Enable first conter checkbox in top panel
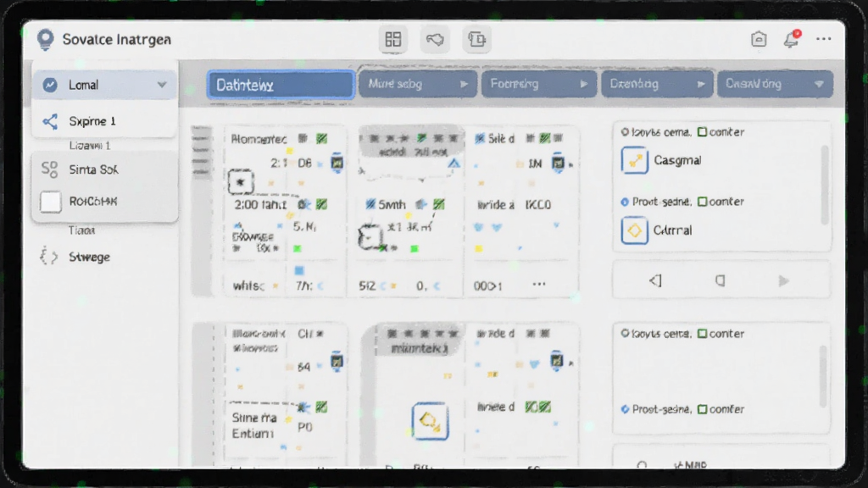The height and width of the screenshot is (488, 868). pyautogui.click(x=702, y=131)
